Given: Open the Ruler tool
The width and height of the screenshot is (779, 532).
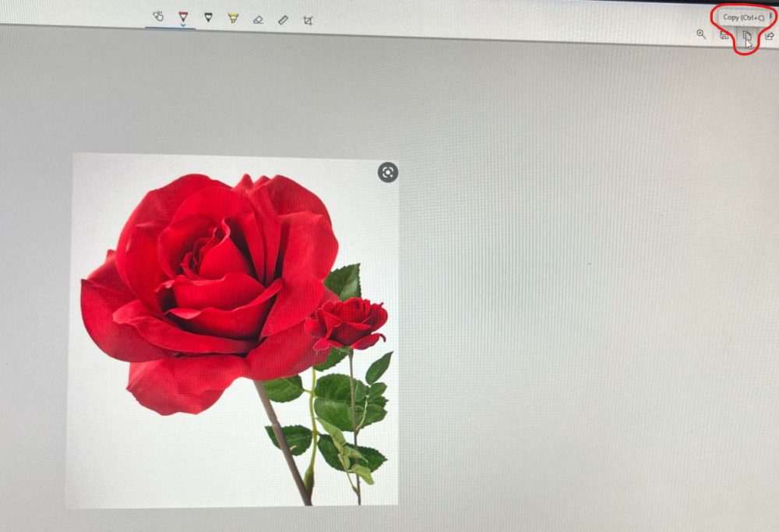Looking at the screenshot, I should click(x=283, y=20).
